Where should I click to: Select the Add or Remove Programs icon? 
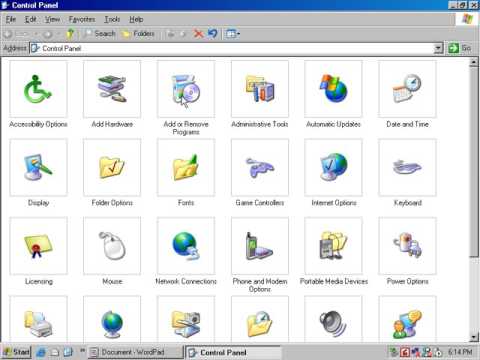(x=186, y=89)
